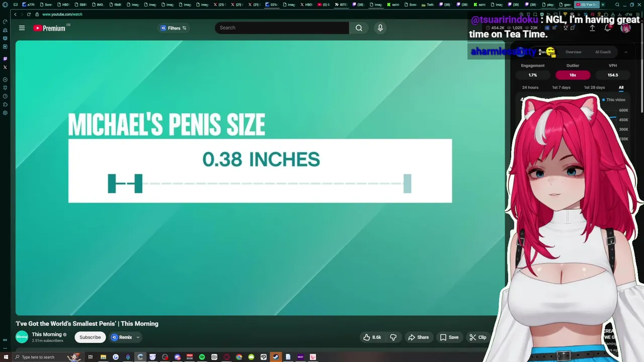Screen dimensions: 644x362
Task: Clip the video with scissors button
Action: coord(478,337)
